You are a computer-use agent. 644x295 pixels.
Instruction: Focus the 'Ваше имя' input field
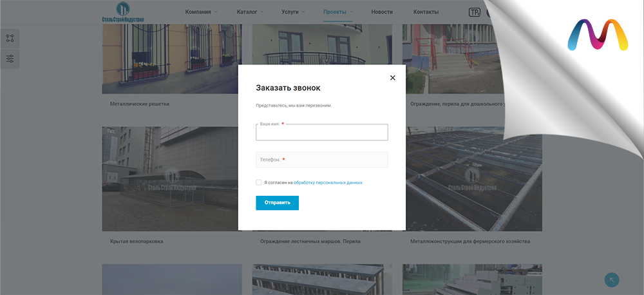pos(321,132)
